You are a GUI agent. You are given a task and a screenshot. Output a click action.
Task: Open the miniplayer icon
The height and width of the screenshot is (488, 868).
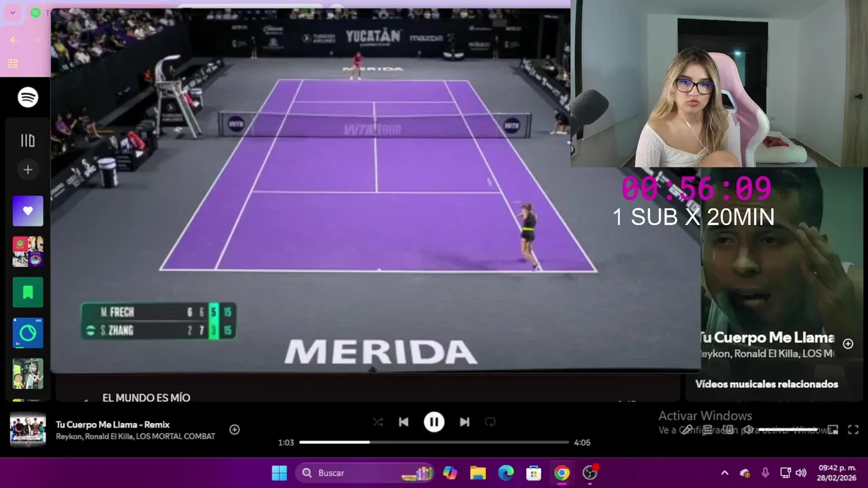[x=833, y=430]
